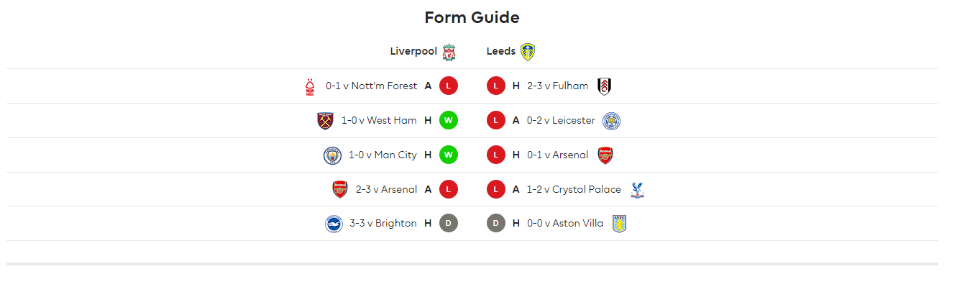Open the 1-0 v West Ham result
The height and width of the screenshot is (287, 980).
coord(379,120)
